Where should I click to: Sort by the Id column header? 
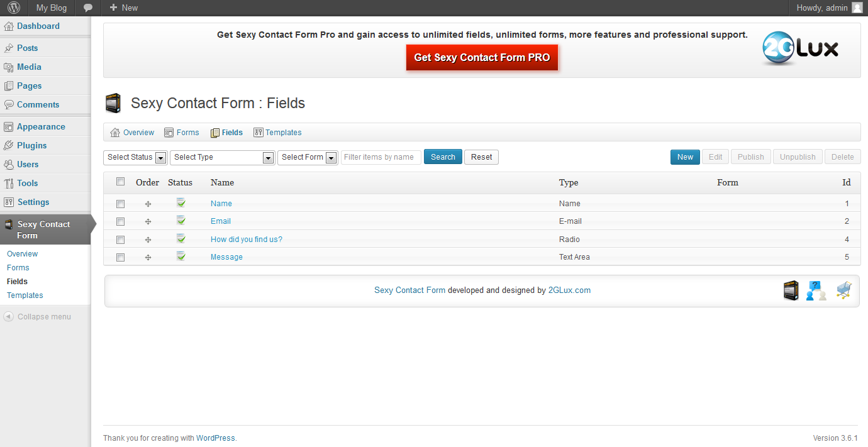(847, 182)
